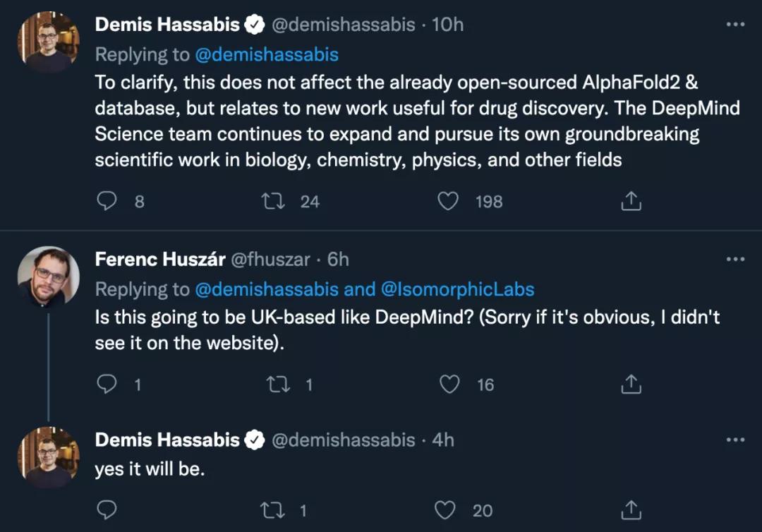
Task: Open the @IsomorphicLabs mention link
Action: (x=459, y=289)
